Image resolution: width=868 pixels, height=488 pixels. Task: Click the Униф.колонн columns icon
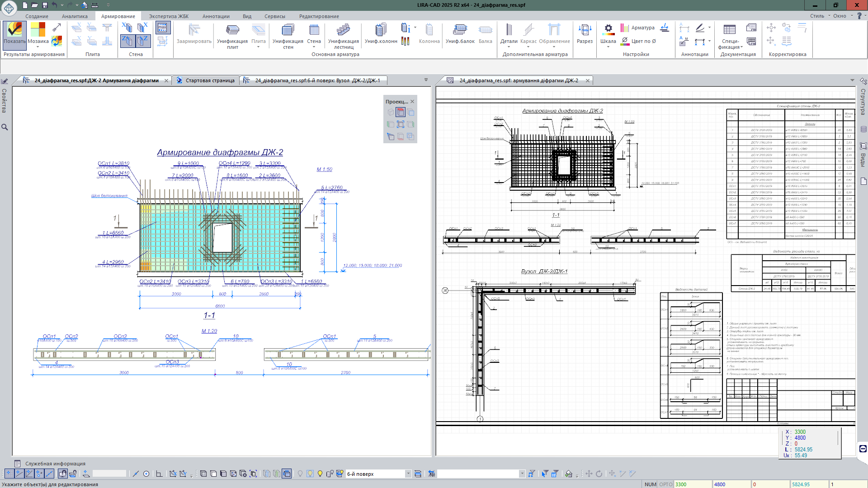click(381, 33)
